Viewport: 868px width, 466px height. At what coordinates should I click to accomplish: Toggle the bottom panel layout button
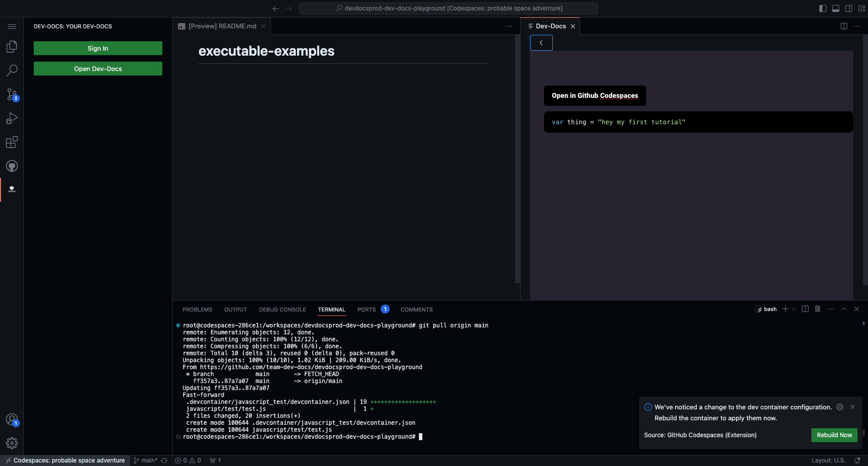click(x=836, y=8)
